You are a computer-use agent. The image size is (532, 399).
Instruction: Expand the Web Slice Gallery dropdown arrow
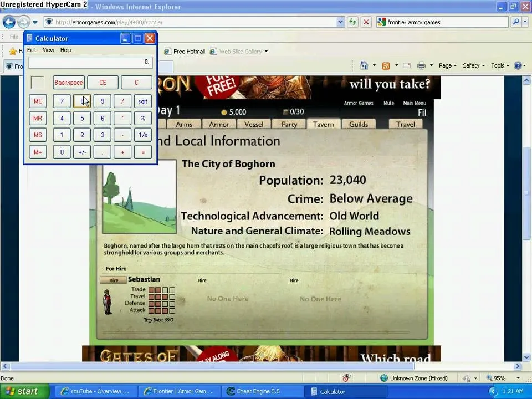[x=267, y=51]
